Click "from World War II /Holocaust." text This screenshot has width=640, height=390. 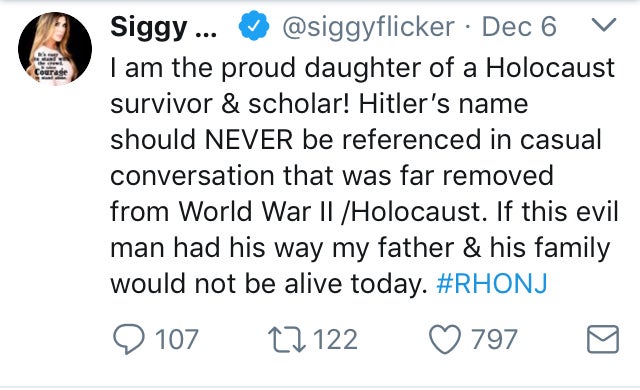click(298, 212)
